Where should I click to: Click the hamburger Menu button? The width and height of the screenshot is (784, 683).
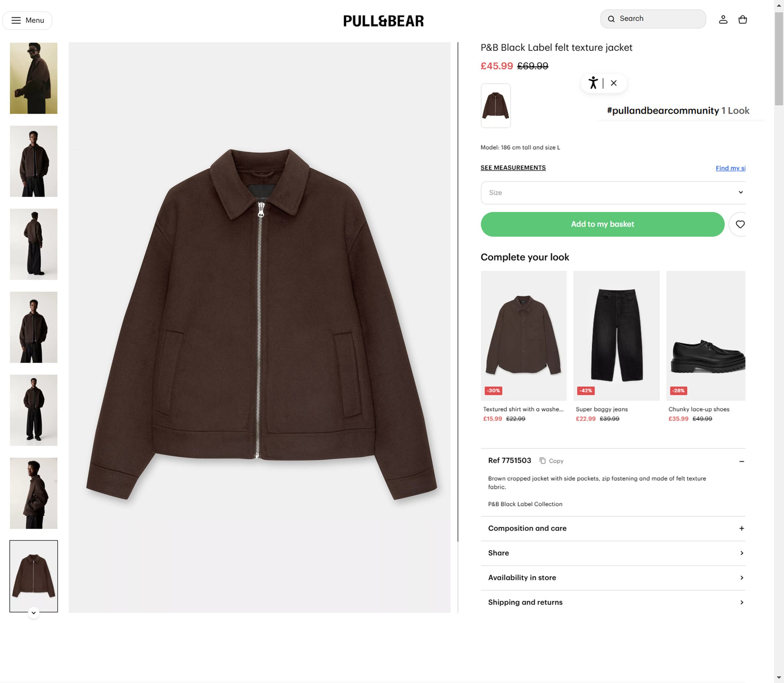point(27,20)
